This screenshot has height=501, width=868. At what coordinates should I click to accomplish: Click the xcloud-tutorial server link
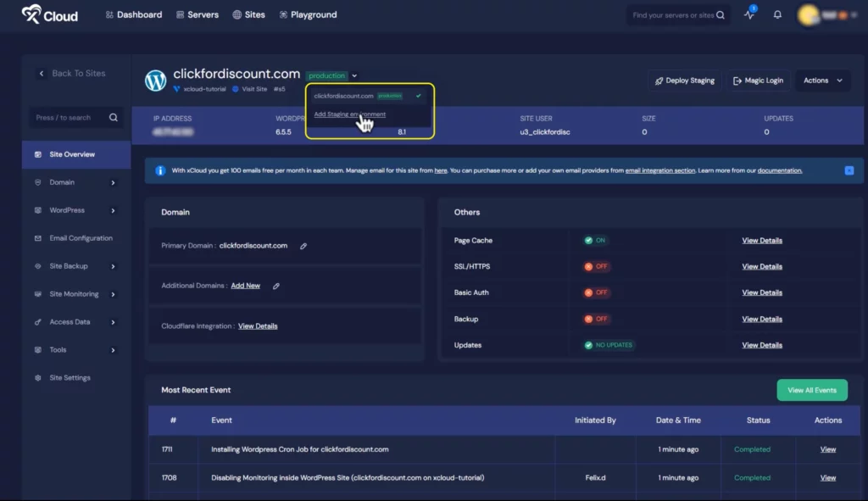(x=200, y=89)
